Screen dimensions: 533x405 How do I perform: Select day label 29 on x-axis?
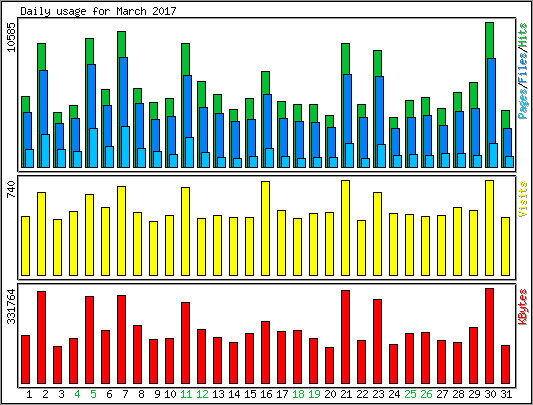[x=474, y=394]
